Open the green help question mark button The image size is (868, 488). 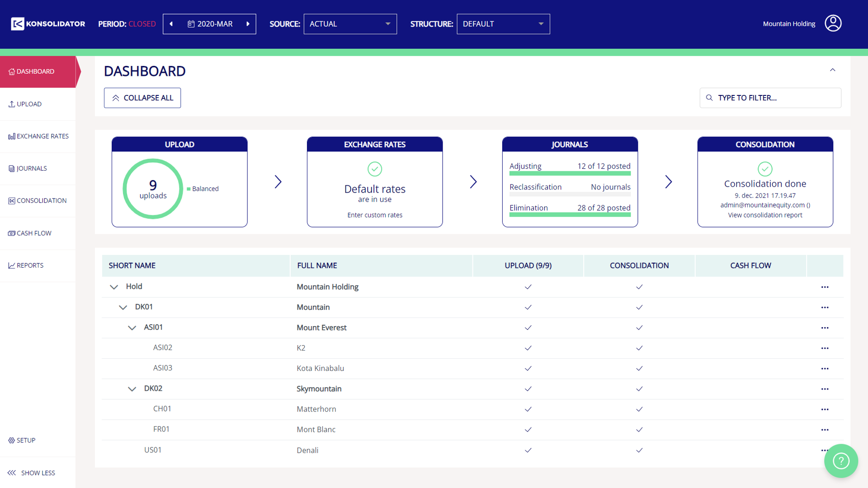(x=841, y=461)
